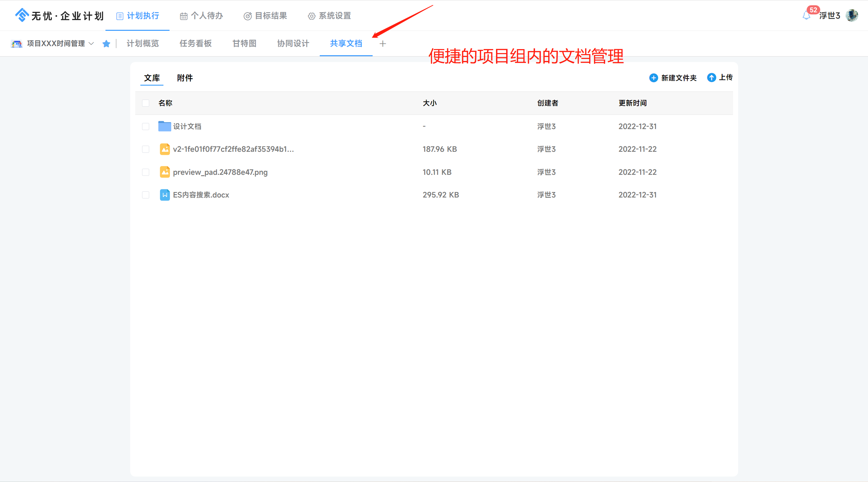
Task: Check the select-all header checkbox
Action: [146, 103]
